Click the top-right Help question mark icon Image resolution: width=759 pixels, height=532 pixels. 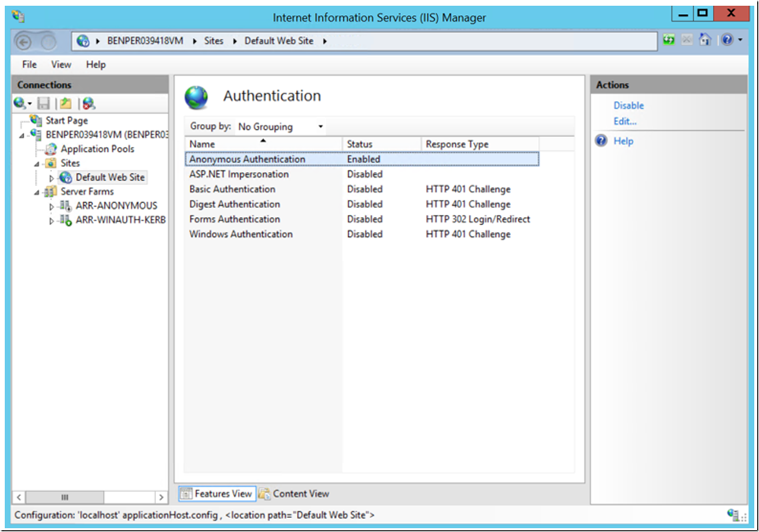point(727,40)
